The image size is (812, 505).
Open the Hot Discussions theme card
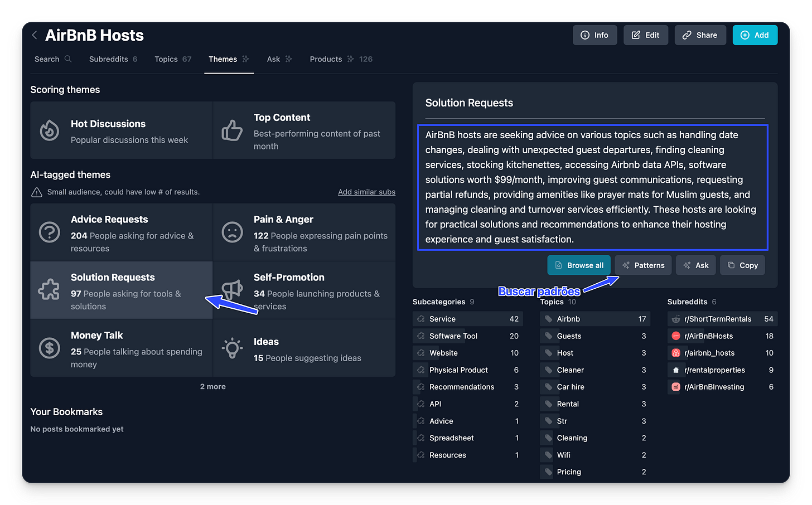pyautogui.click(x=122, y=130)
